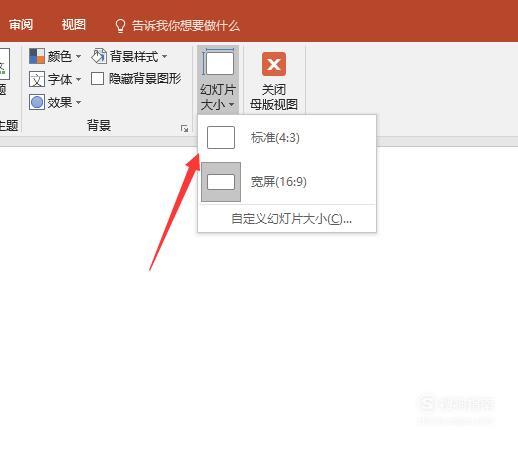This screenshot has width=518, height=450.
Task: Open the Colors theme dropdown
Action: [55, 56]
